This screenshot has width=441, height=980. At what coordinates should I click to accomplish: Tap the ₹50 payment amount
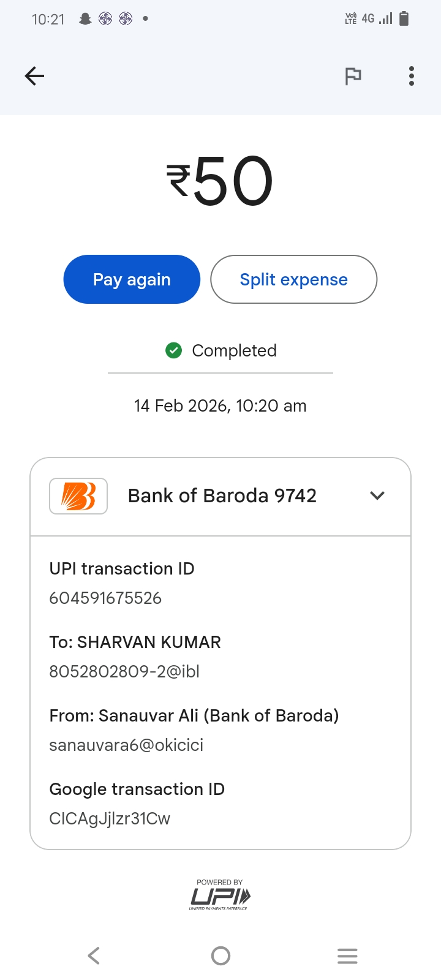click(220, 181)
